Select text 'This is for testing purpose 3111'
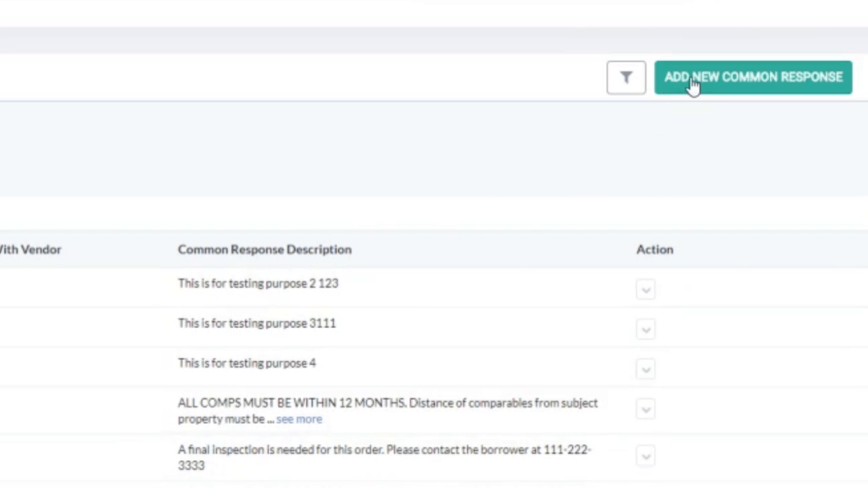The image size is (868, 488). [x=257, y=323]
